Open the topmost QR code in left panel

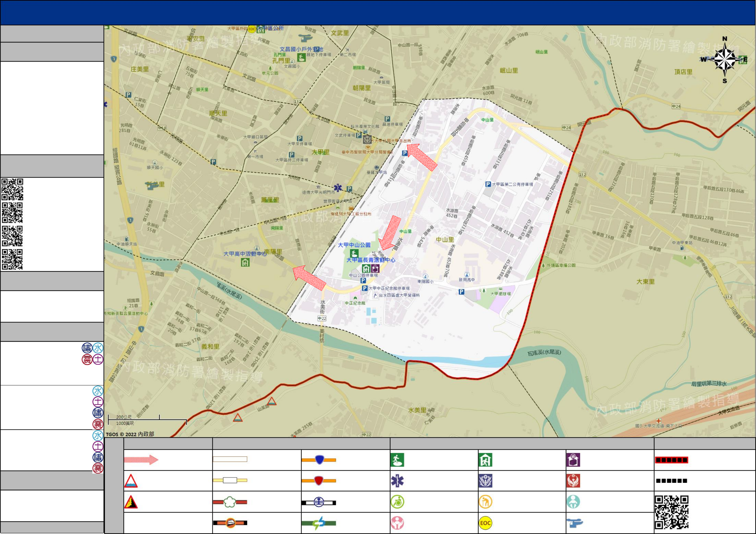point(12,190)
